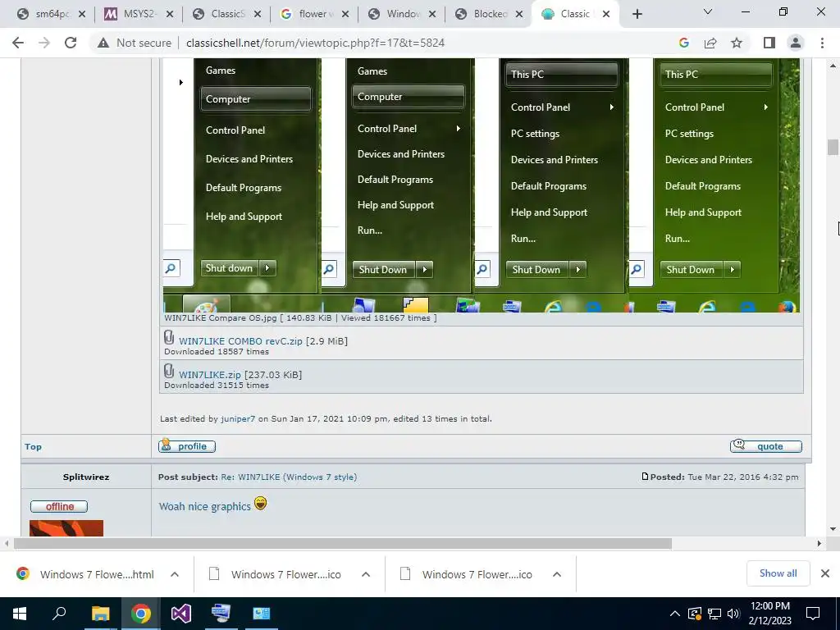Click the sixth taskbar app with window icon

[262, 614]
